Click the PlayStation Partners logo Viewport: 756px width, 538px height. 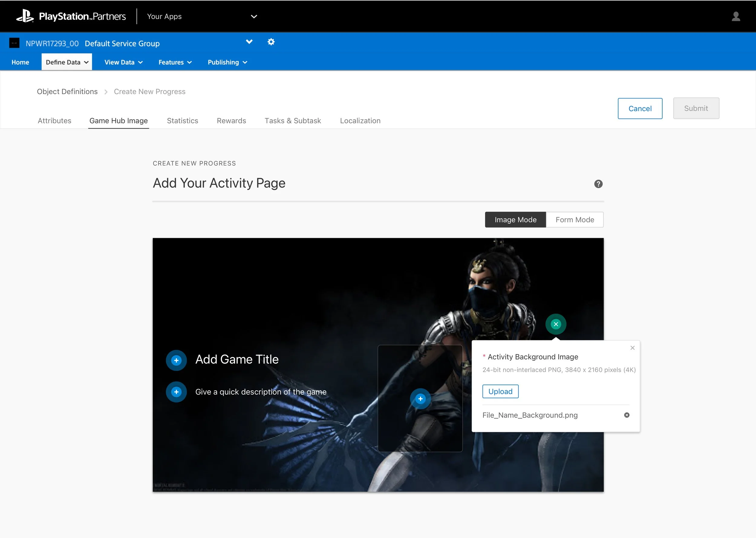pos(71,16)
